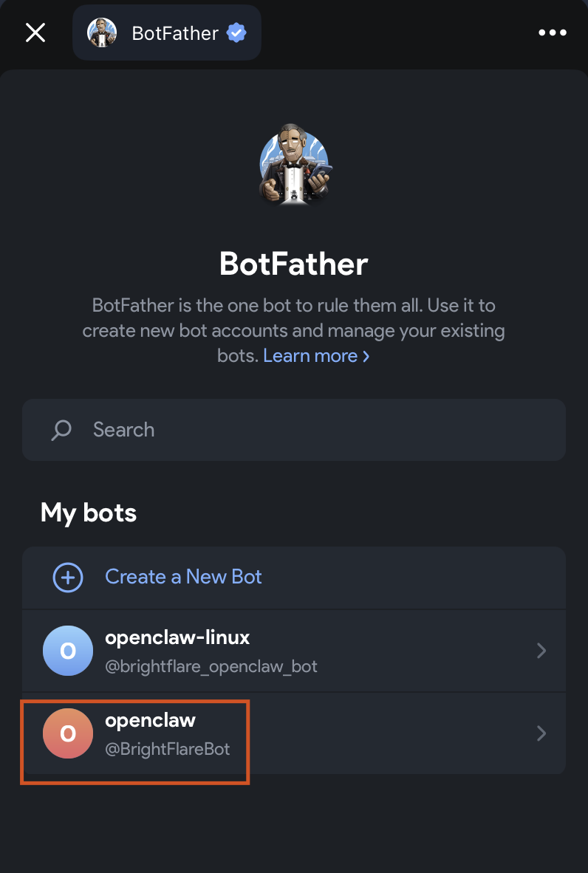Open the three-dot more options menu

553,32
